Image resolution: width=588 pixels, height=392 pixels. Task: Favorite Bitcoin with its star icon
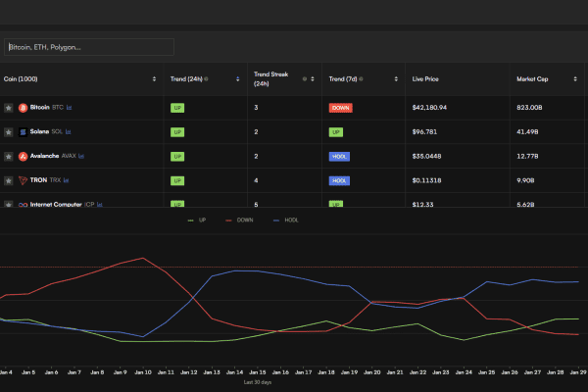coord(8,108)
